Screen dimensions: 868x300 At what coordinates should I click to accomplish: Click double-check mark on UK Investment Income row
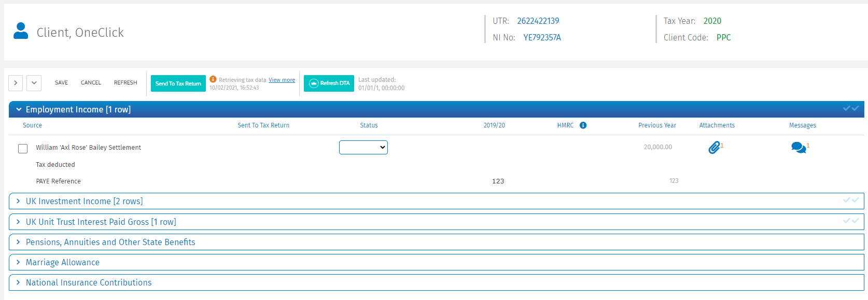[851, 200]
